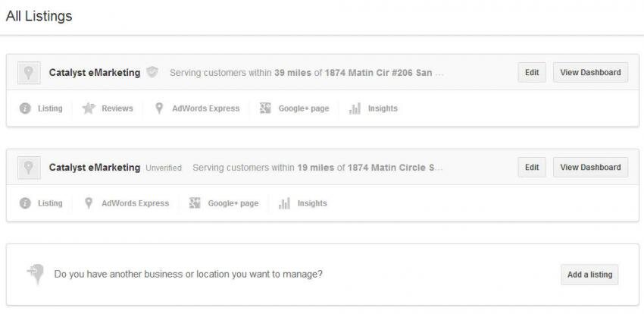This screenshot has height=314, width=644.
Task: Click Insights bar chart icon in 39 miles listing
Action: 355,108
